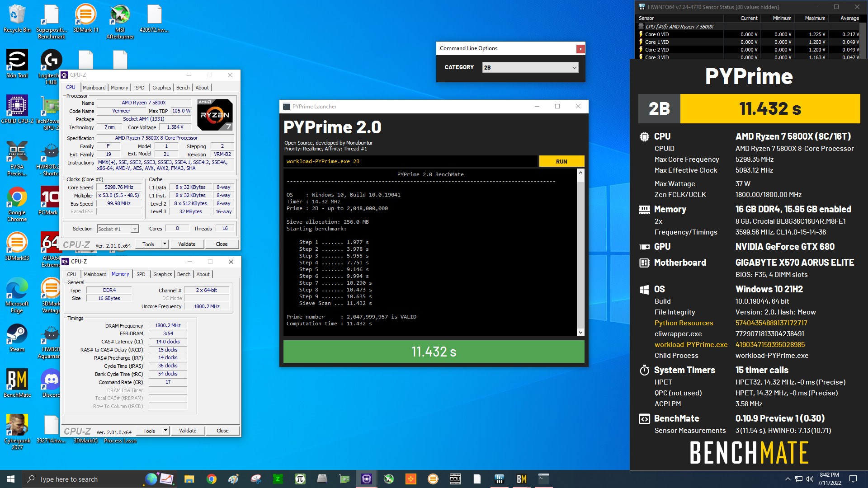
Task: Click Validate in the lower CPU-Z window
Action: pyautogui.click(x=188, y=431)
